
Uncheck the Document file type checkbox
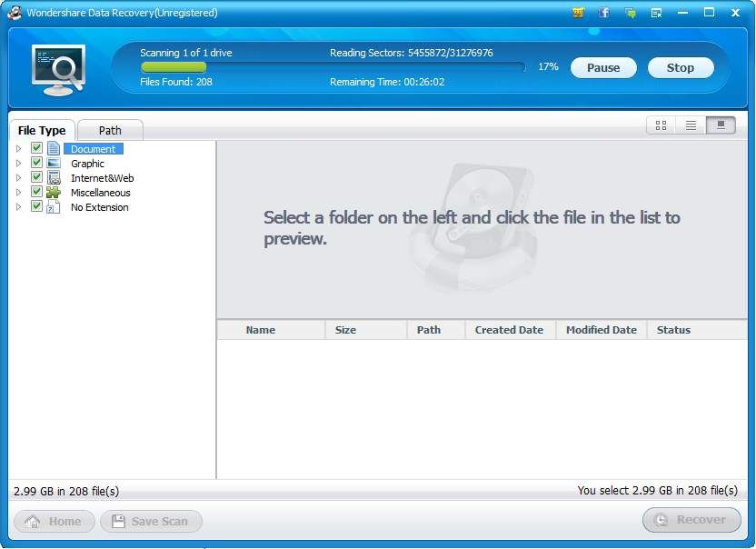point(37,148)
